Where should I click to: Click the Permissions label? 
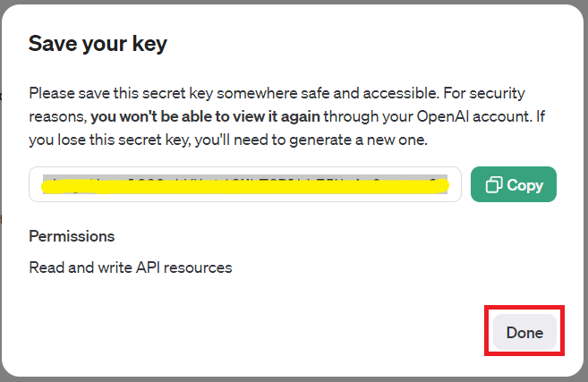coord(72,236)
